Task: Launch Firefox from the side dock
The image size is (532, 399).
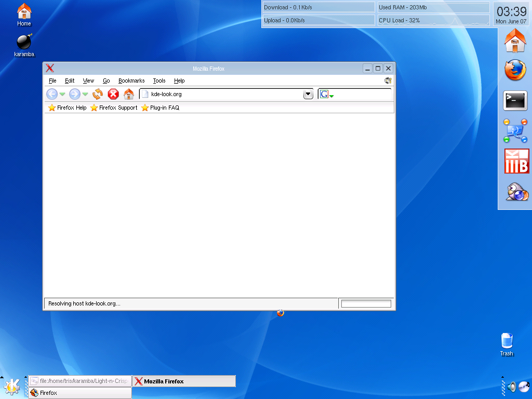Action: [515, 70]
